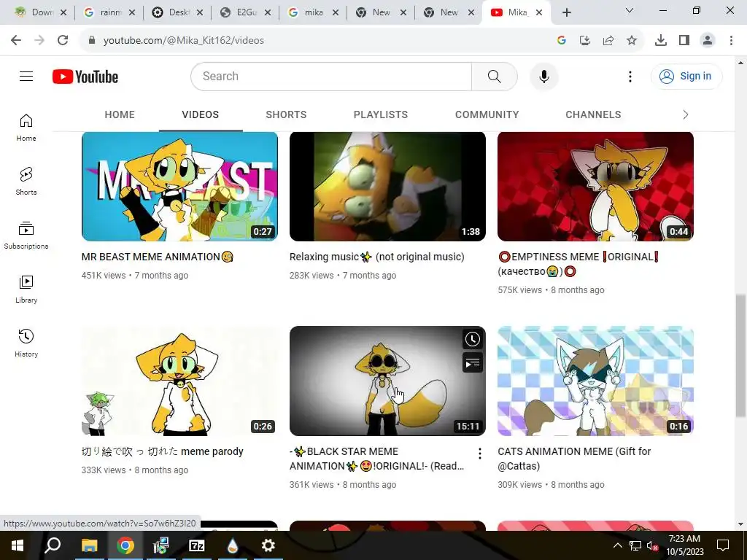Click the YouTube search field
This screenshot has width=747, height=560.
pos(331,76)
